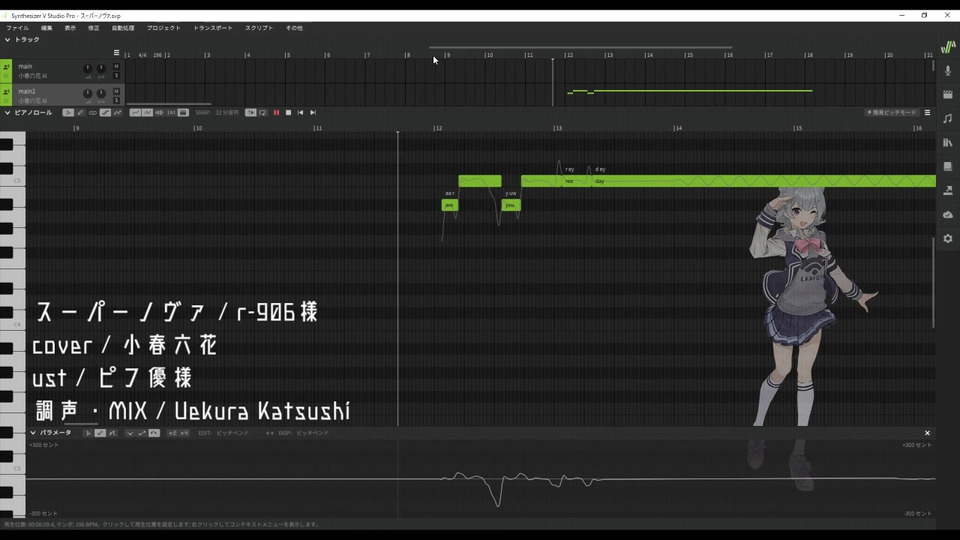
Task: Select the pitch line edit tool in piano roll
Action: (105, 113)
